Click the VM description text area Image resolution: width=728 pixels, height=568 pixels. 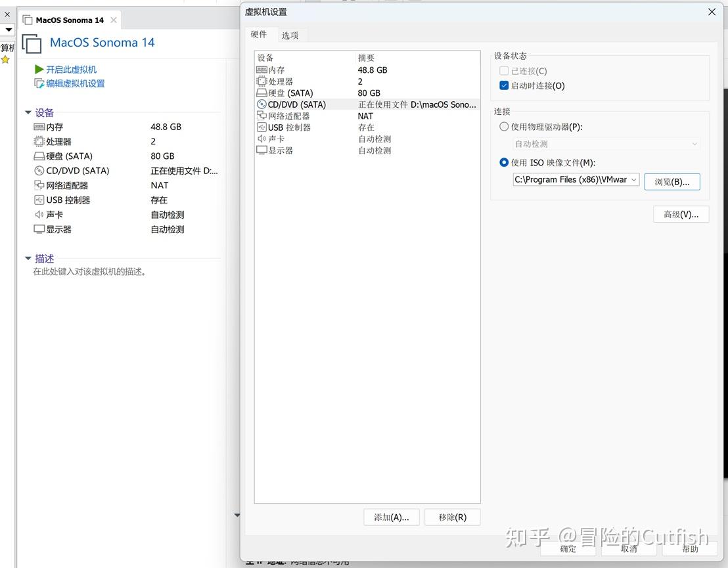click(89, 271)
